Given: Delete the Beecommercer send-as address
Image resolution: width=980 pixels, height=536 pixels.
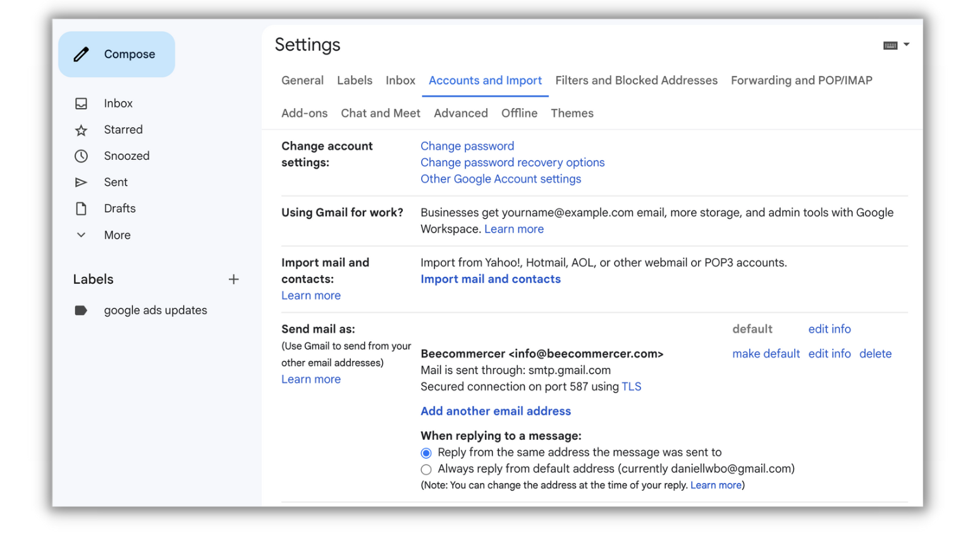Looking at the screenshot, I should point(875,354).
